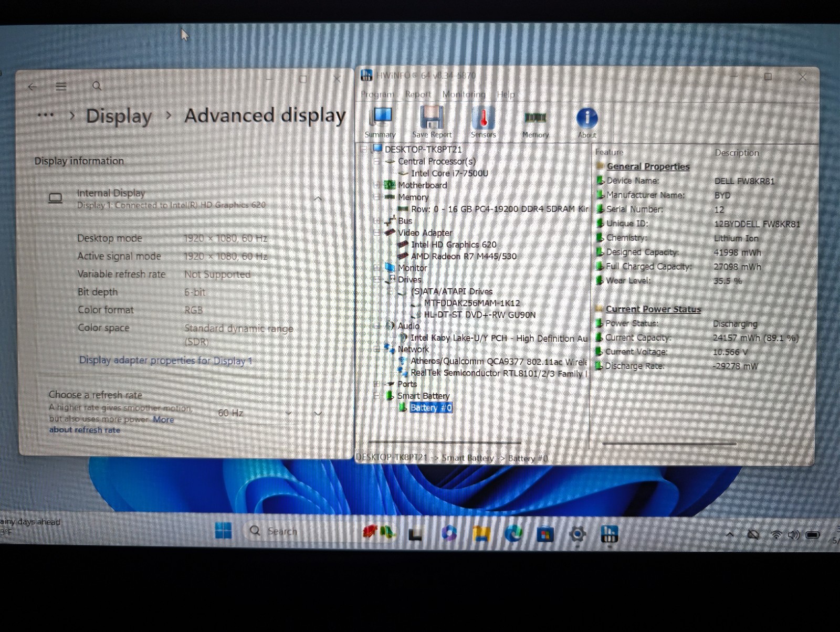Expand the Bus tree node

pyautogui.click(x=376, y=221)
